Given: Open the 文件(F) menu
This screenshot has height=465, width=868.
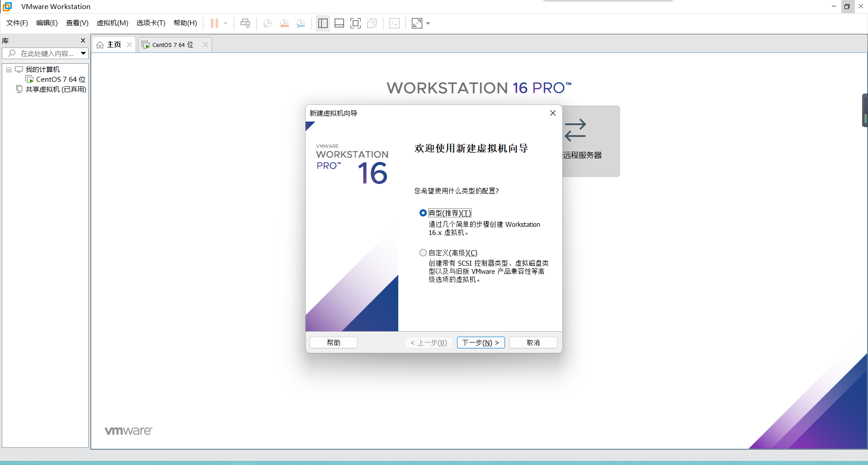Looking at the screenshot, I should 17,23.
